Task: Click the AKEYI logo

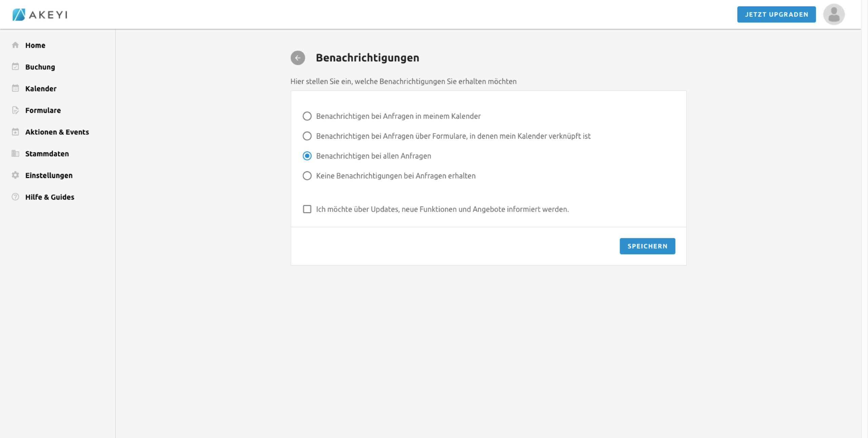Action: pyautogui.click(x=40, y=15)
